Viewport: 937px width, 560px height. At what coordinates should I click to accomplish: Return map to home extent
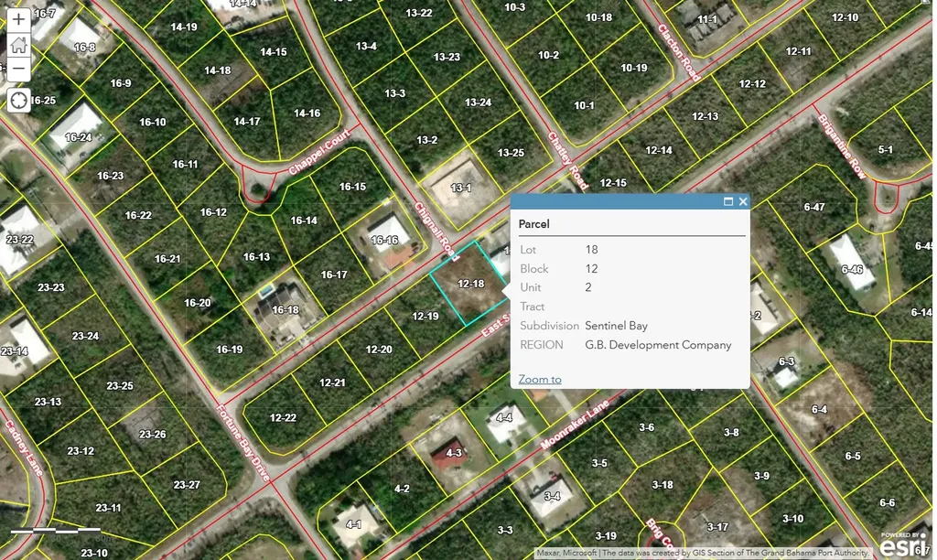[18, 44]
